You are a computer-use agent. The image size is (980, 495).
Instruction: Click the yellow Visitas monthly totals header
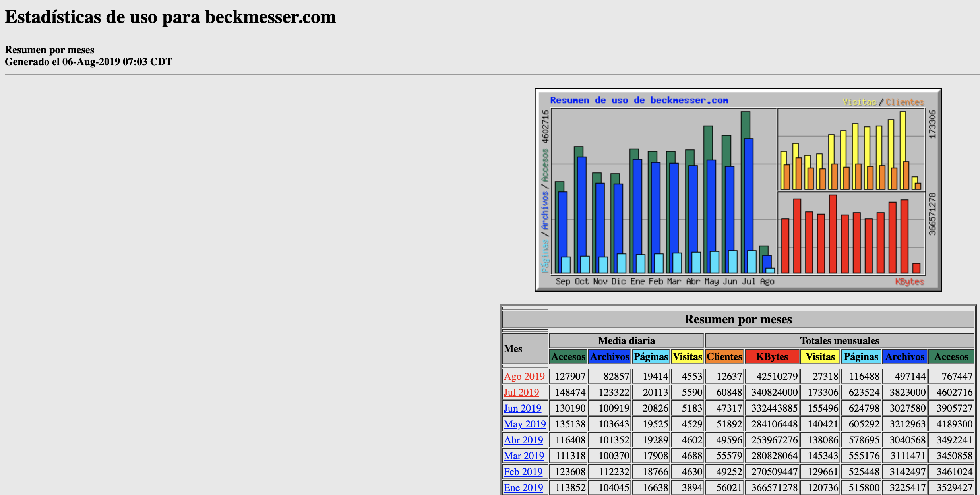point(820,356)
